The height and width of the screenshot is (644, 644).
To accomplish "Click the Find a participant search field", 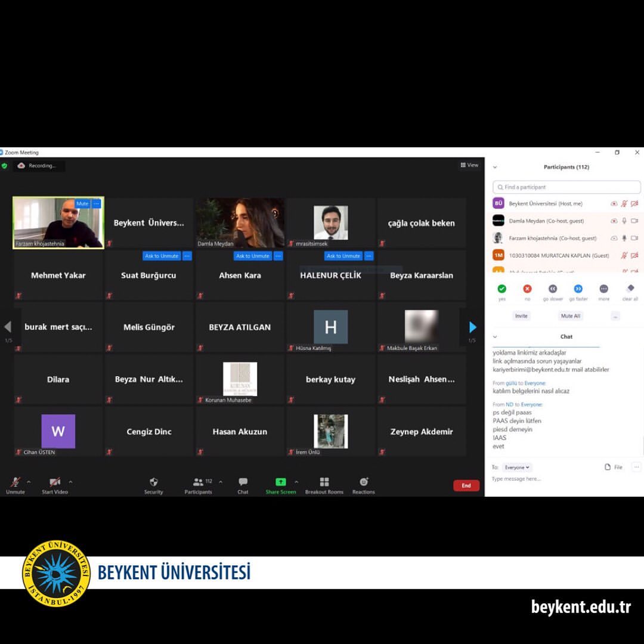I will pyautogui.click(x=566, y=187).
